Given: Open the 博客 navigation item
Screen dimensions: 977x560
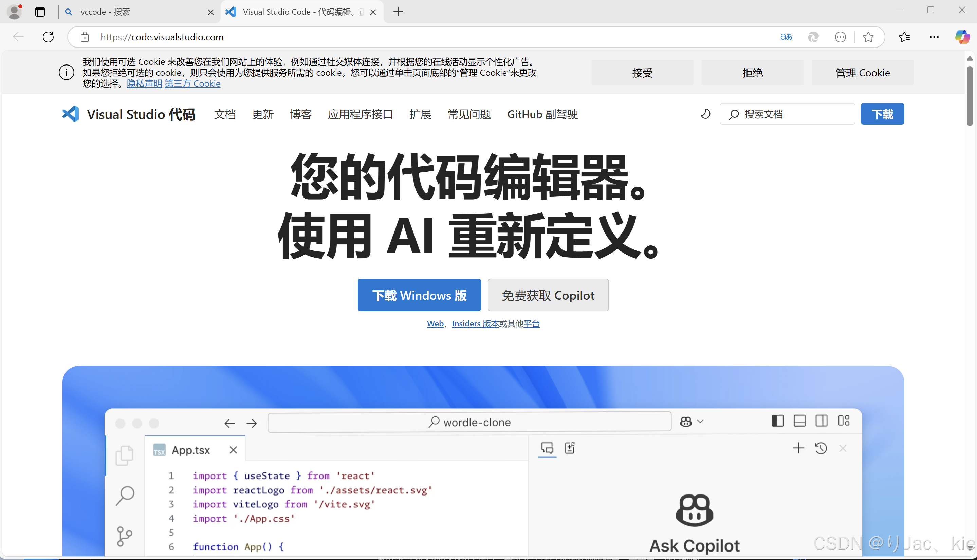Looking at the screenshot, I should pos(301,114).
